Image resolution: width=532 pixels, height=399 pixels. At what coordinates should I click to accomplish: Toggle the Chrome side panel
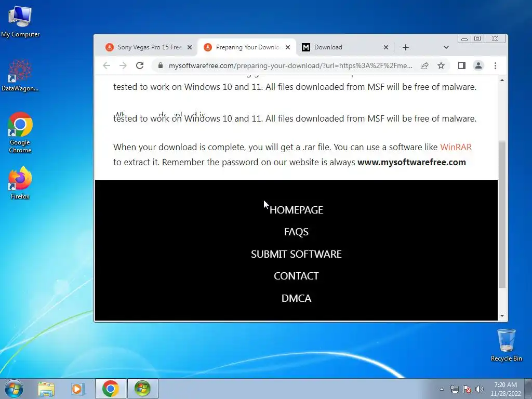pos(462,65)
